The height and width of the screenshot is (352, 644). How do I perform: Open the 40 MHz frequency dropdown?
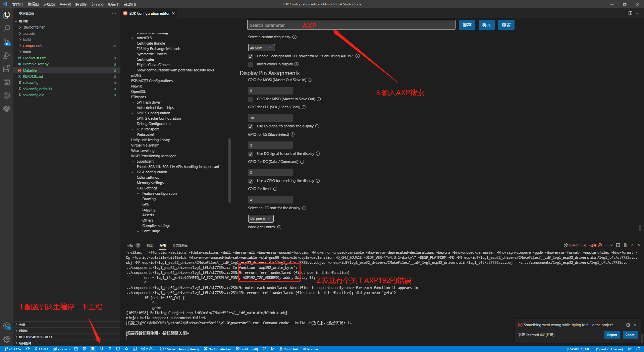261,48
